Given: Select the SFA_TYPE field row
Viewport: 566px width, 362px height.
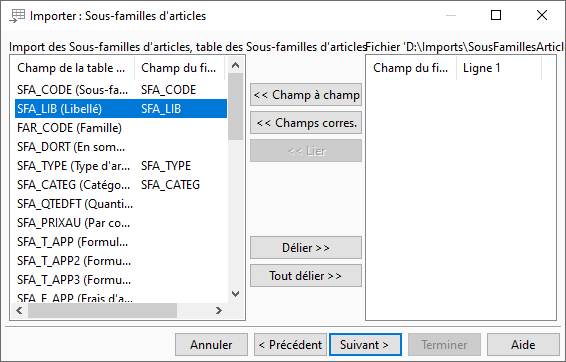Looking at the screenshot, I should [121, 166].
